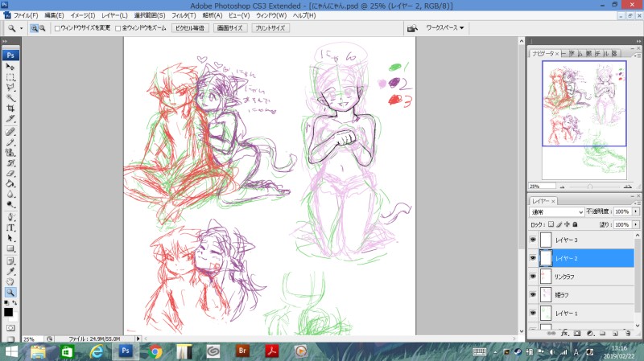Open the 塗り fill slider arrow
This screenshot has height=361, width=644.
point(636,224)
